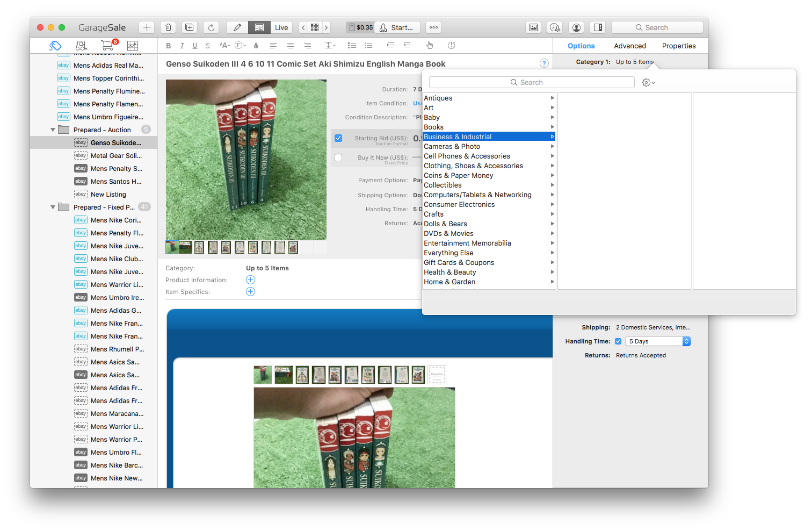
Task: Expand the Books category
Action: click(552, 127)
